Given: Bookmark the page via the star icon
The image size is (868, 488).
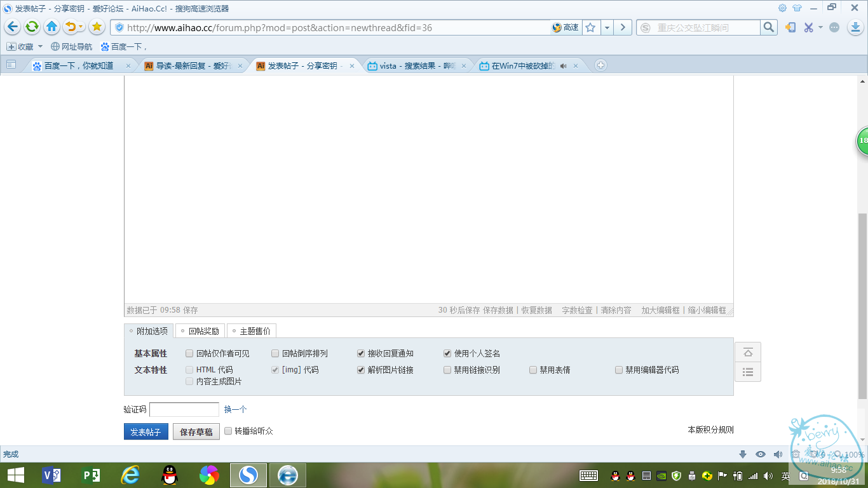Looking at the screenshot, I should [590, 27].
